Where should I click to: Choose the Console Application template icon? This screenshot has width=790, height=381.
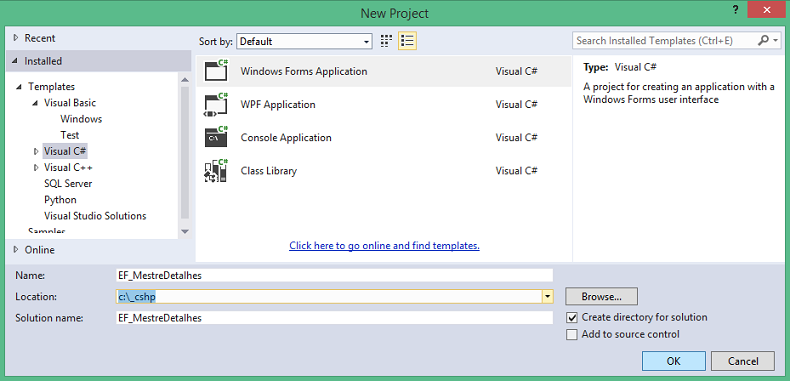216,138
